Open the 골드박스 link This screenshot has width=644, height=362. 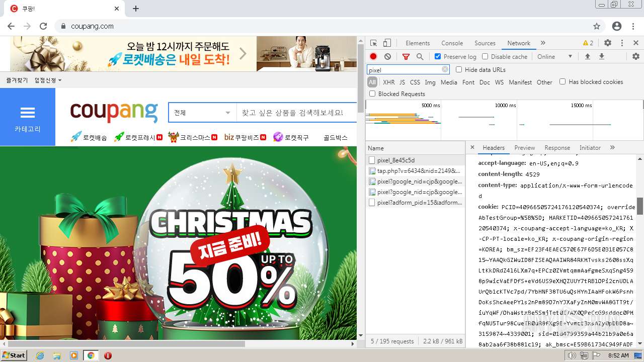pyautogui.click(x=336, y=137)
